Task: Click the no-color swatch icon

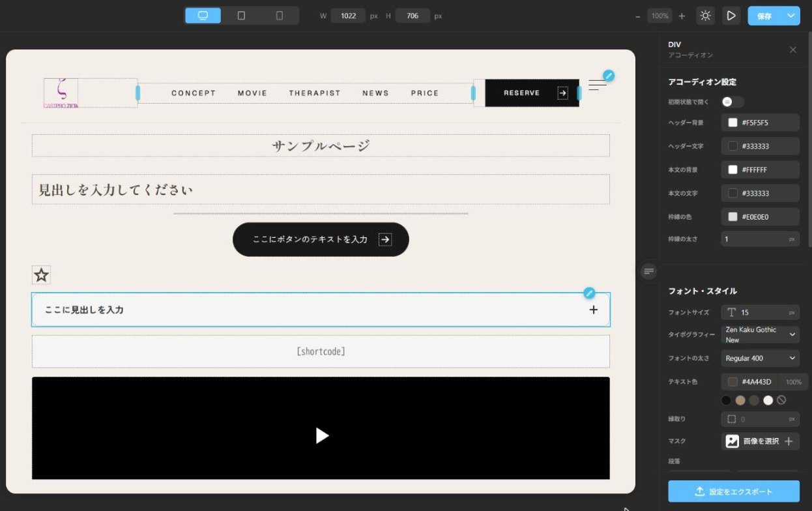Action: point(781,400)
